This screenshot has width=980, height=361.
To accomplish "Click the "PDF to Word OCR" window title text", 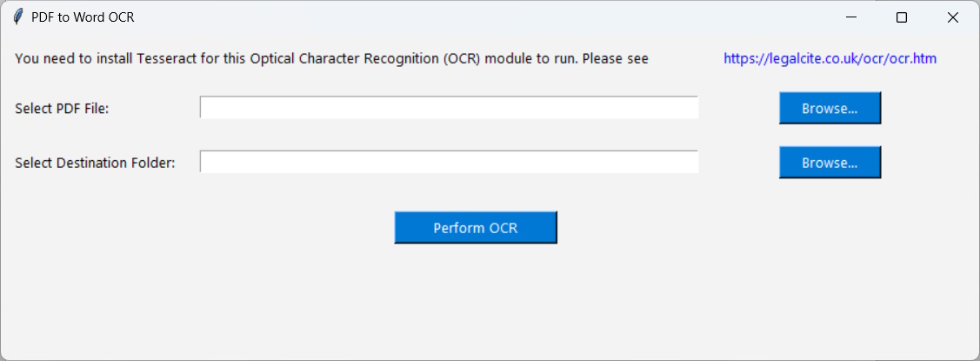I will [83, 17].
